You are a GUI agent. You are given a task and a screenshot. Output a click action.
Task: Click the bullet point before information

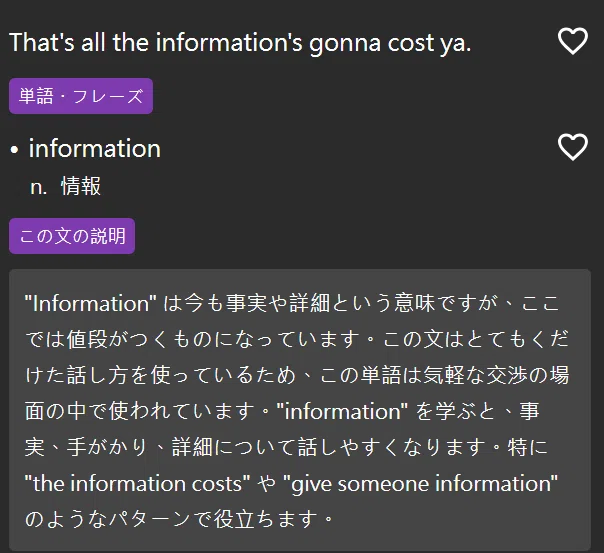click(x=14, y=150)
